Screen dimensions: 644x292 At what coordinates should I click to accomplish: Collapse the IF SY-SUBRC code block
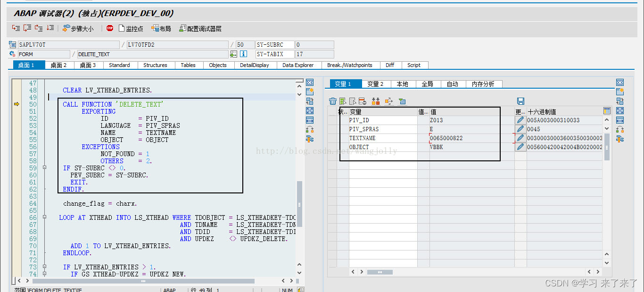[x=44, y=167]
